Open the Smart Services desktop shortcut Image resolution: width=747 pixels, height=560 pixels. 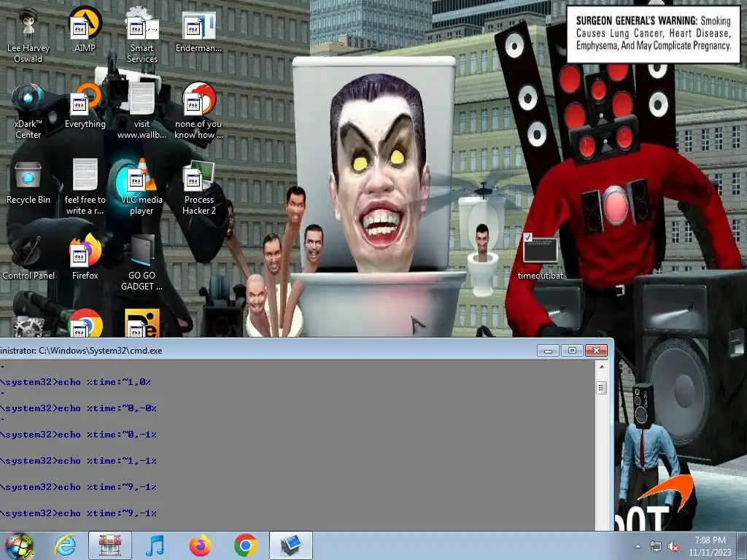(142, 36)
